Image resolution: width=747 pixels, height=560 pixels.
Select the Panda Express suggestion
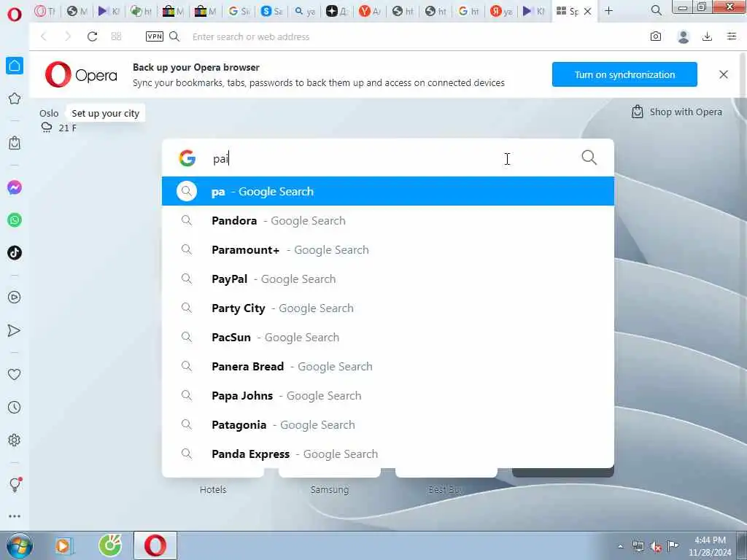[x=388, y=454]
